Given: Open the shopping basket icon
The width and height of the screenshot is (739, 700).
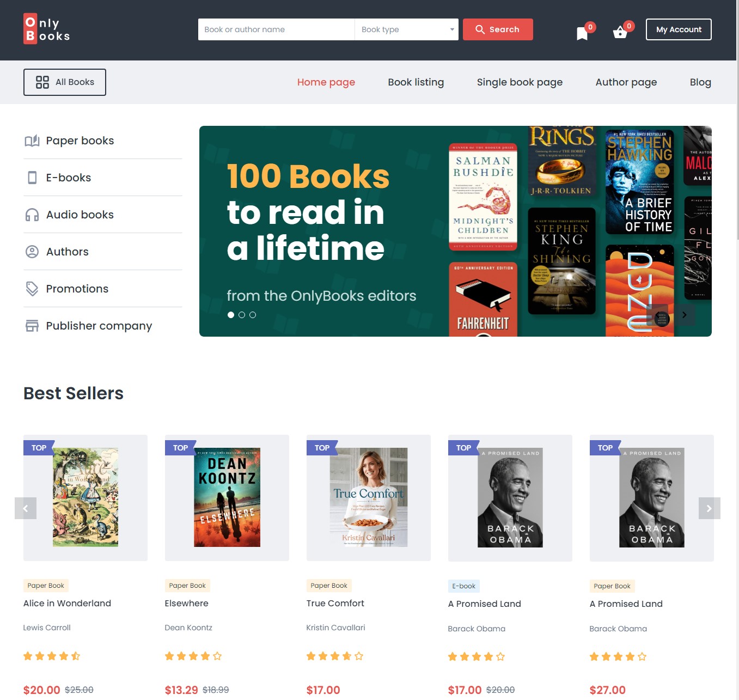Looking at the screenshot, I should pos(620,33).
